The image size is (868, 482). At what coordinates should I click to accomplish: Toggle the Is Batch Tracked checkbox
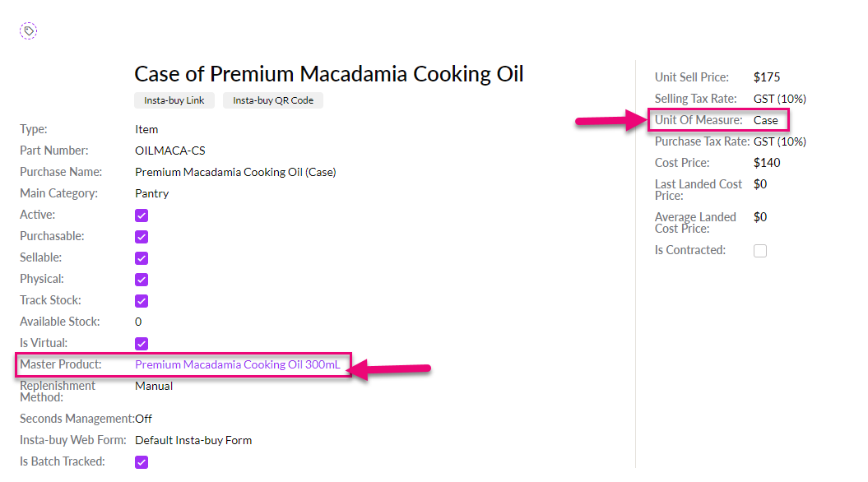142,462
